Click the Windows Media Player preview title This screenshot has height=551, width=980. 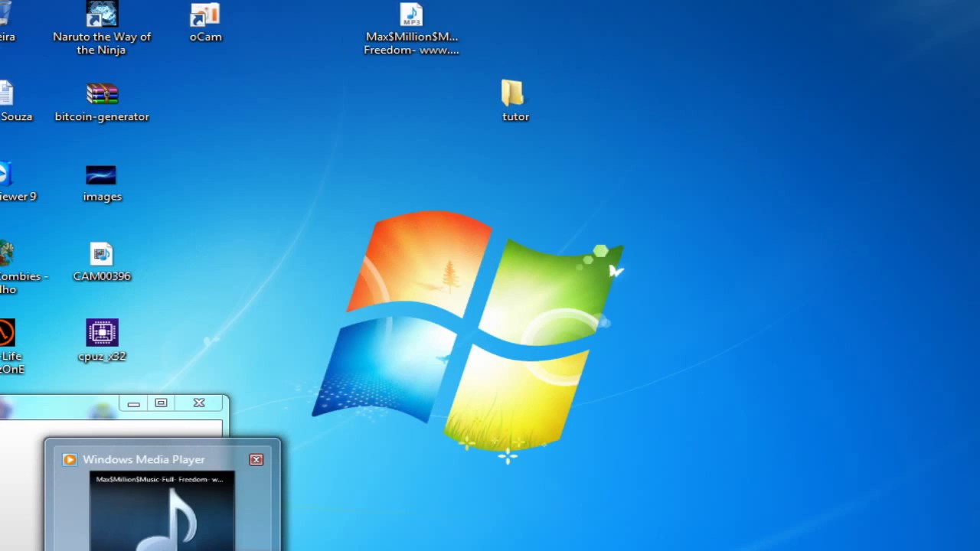[x=144, y=459]
